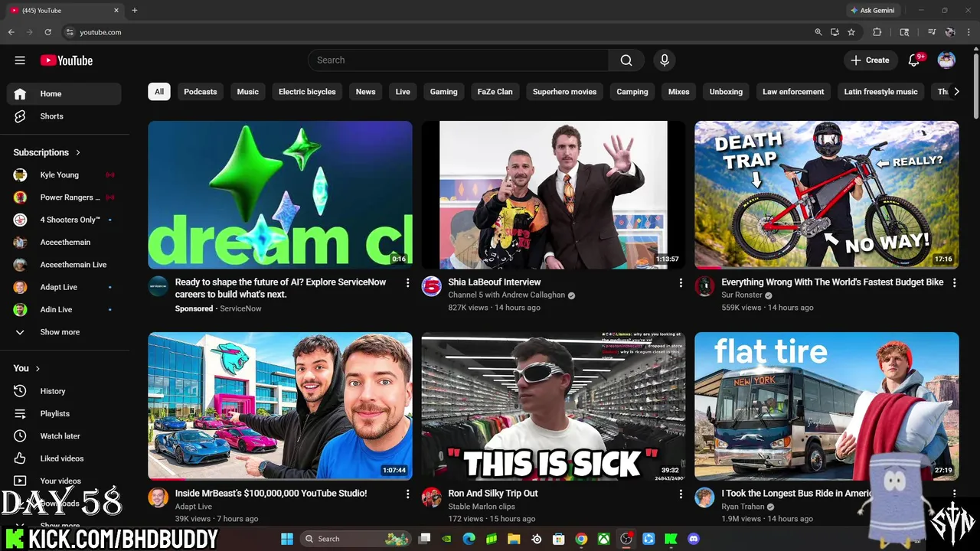Image resolution: width=980 pixels, height=551 pixels.
Task: Open History in the sidebar
Action: pos(64,391)
